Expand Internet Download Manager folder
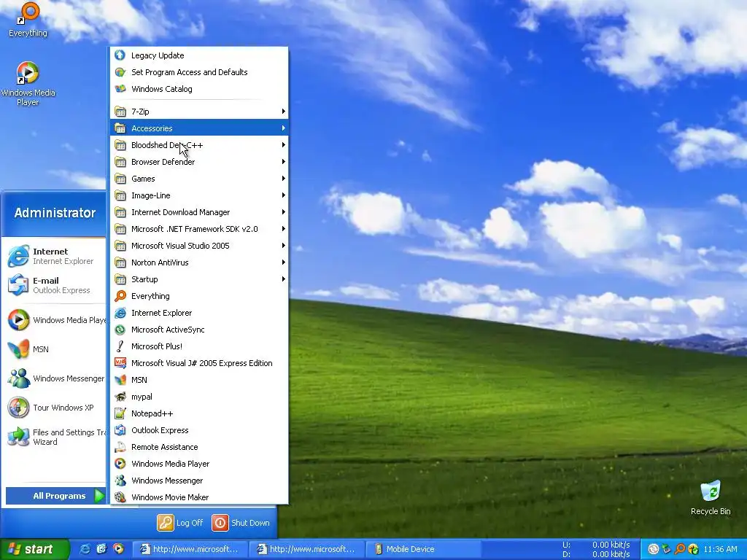 199,212
